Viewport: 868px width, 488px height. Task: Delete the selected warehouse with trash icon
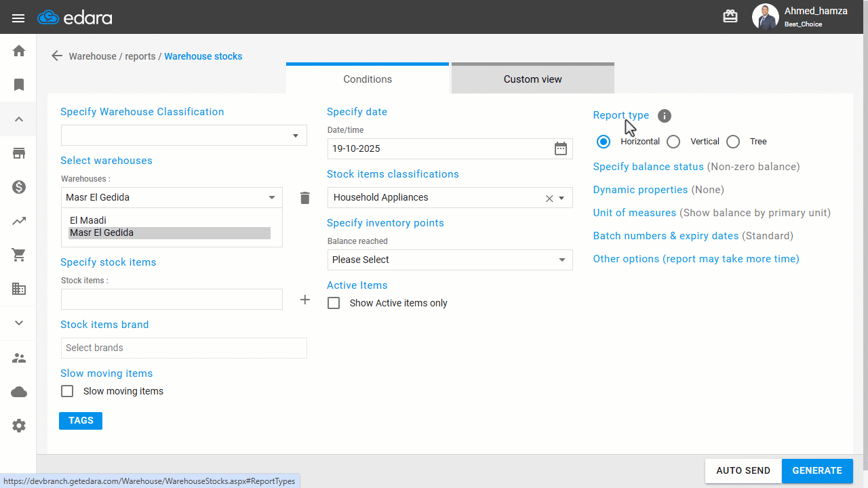[305, 197]
